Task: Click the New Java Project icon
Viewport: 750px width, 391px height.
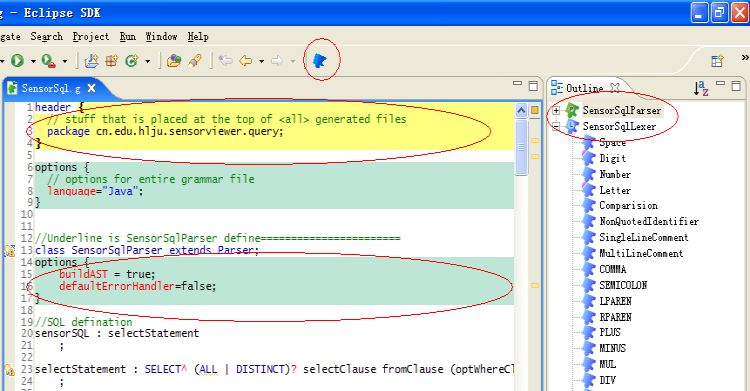Action: [x=91, y=61]
